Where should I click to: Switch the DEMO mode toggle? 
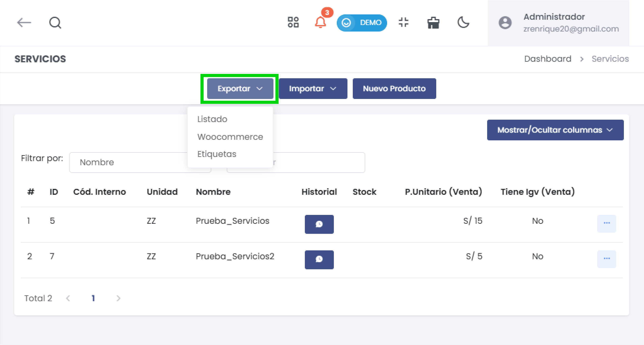(362, 23)
